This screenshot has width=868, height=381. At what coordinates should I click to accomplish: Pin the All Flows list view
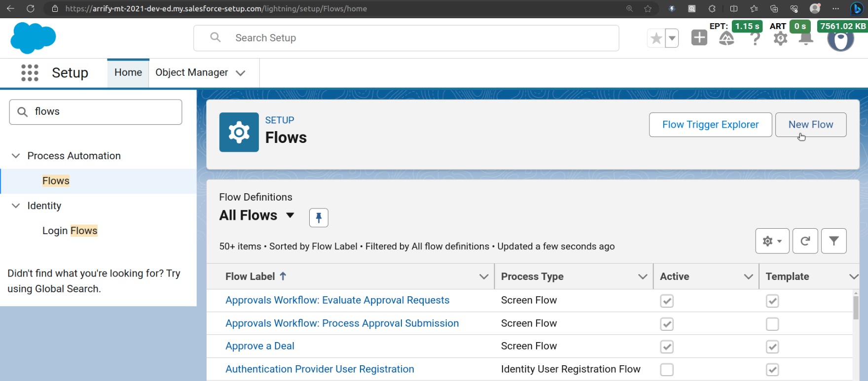(x=319, y=217)
